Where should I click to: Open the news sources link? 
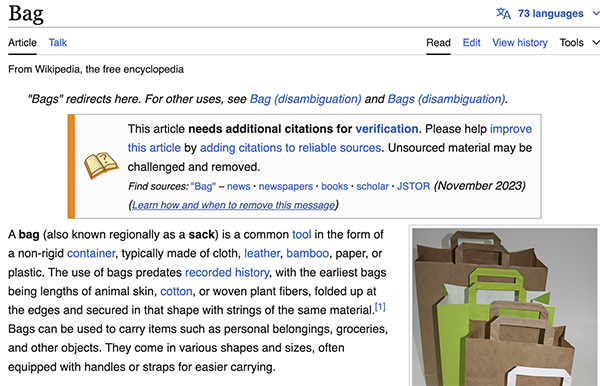238,186
